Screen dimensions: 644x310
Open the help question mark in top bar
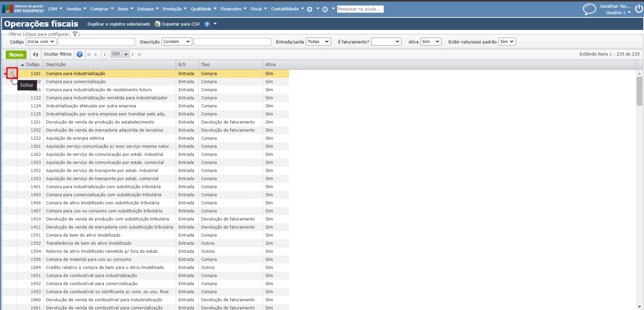(x=325, y=9)
